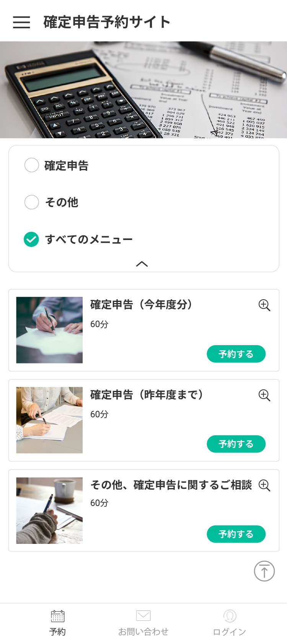This screenshot has width=287, height=644.
Task: Select the 確定申告 radio option
Action: [x=32, y=165]
